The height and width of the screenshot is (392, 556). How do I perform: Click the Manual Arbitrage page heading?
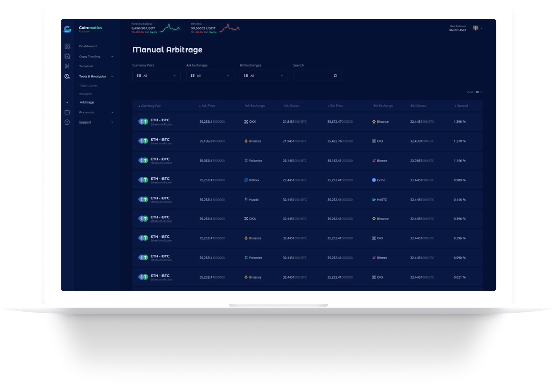168,50
